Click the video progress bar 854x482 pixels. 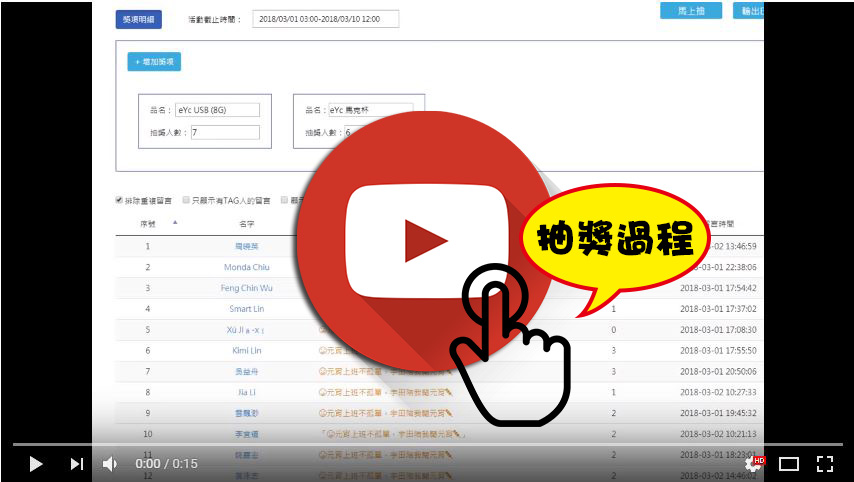click(x=427, y=445)
